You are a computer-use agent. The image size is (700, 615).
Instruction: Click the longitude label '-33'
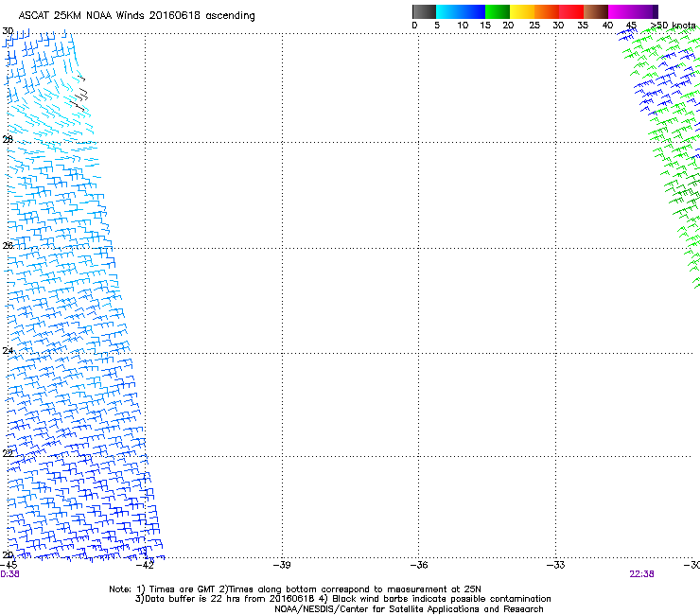[555, 565]
